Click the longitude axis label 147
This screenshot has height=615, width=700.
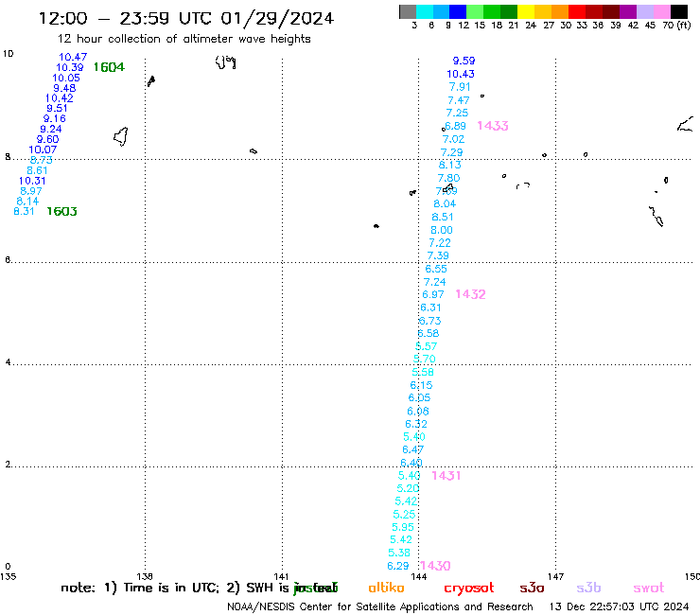(556, 576)
